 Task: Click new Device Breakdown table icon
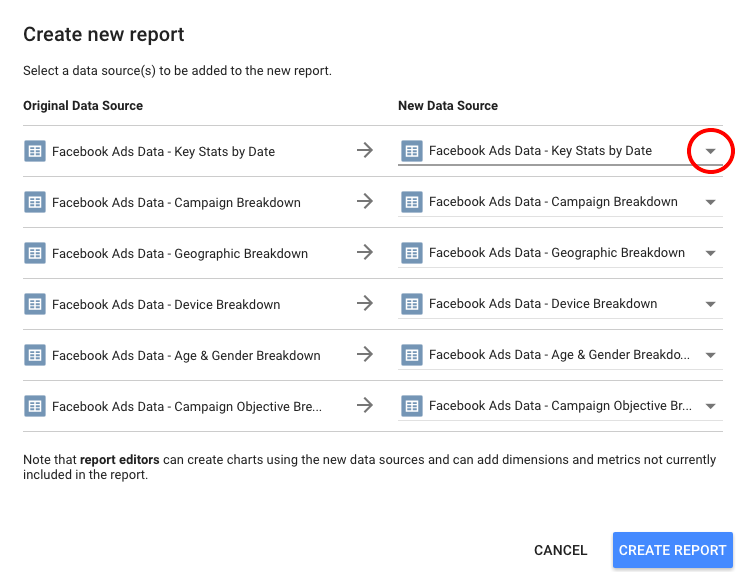click(x=412, y=304)
